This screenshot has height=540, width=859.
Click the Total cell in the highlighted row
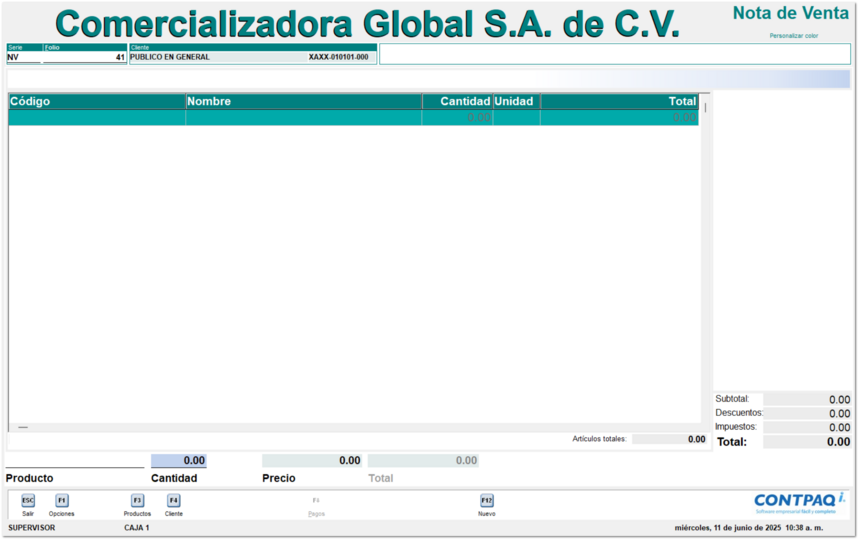(x=620, y=118)
